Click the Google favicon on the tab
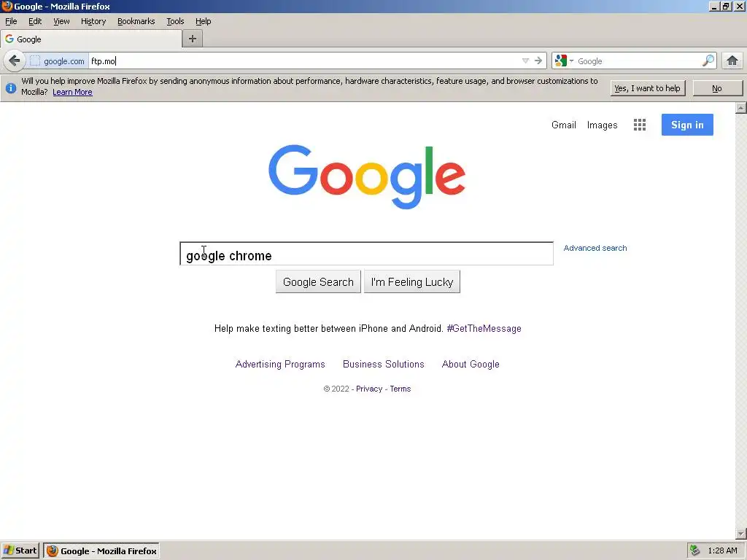Image resolution: width=747 pixels, height=560 pixels. pos(9,39)
